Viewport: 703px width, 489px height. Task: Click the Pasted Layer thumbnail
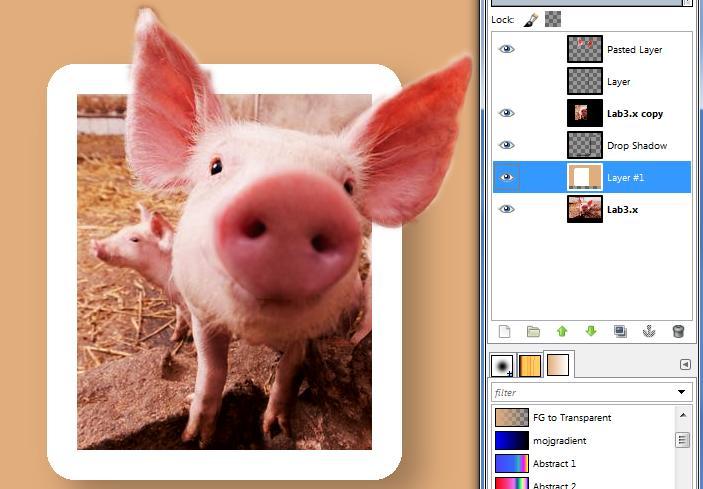pyautogui.click(x=585, y=49)
